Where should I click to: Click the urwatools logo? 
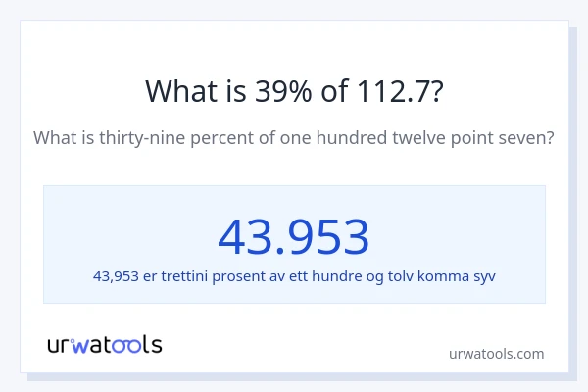(x=105, y=344)
